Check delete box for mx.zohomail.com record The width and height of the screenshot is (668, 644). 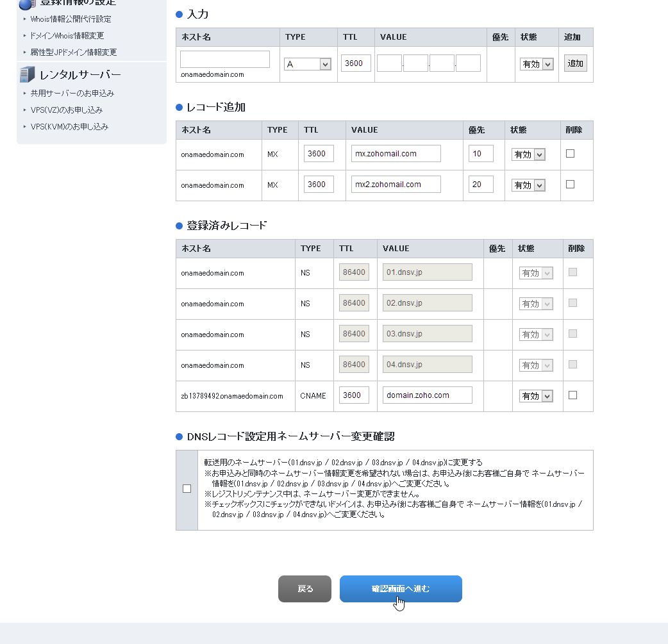click(570, 154)
